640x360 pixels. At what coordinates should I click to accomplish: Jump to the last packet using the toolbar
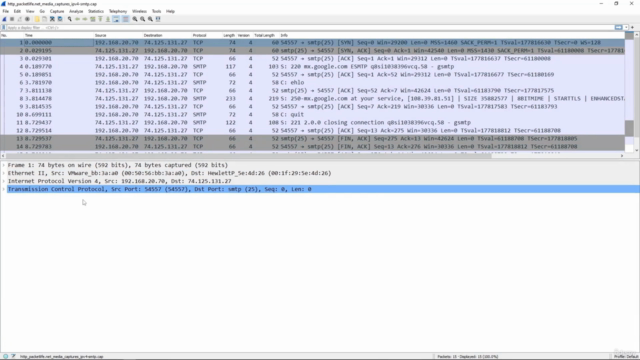tap(108, 19)
